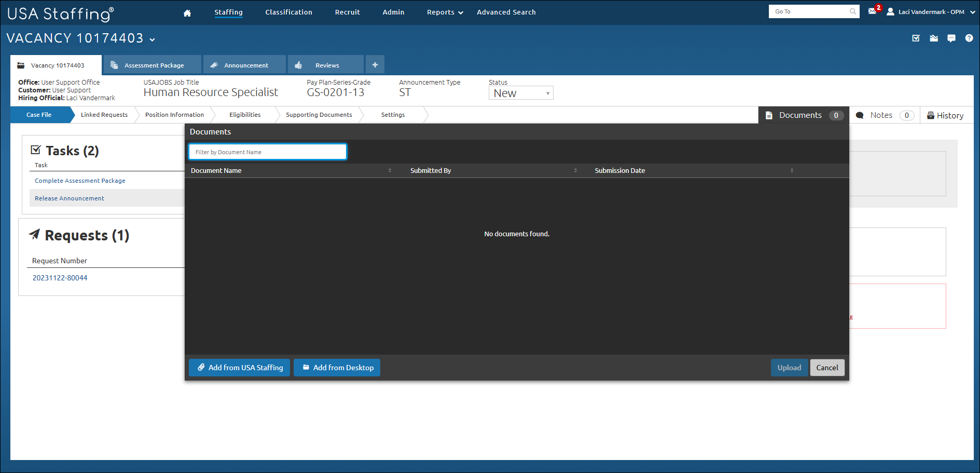Viewport: 980px width, 473px height.
Task: Open the Admin menu
Action: point(394,12)
